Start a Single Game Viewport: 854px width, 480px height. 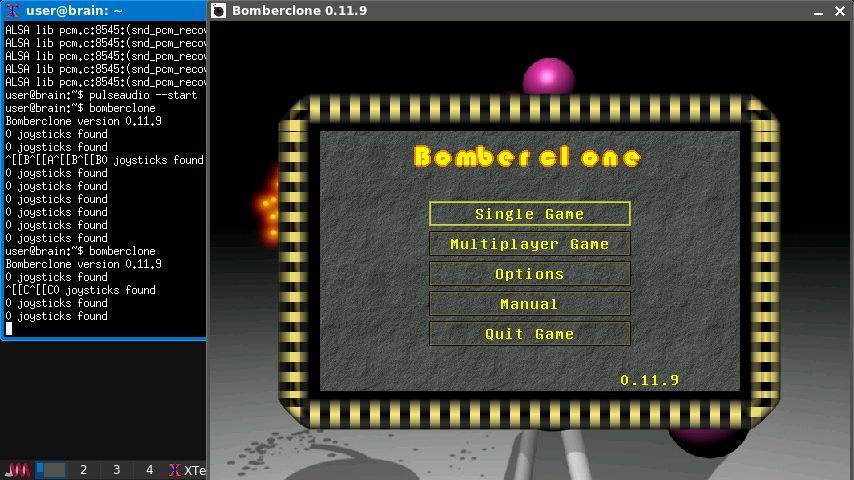[529, 214]
